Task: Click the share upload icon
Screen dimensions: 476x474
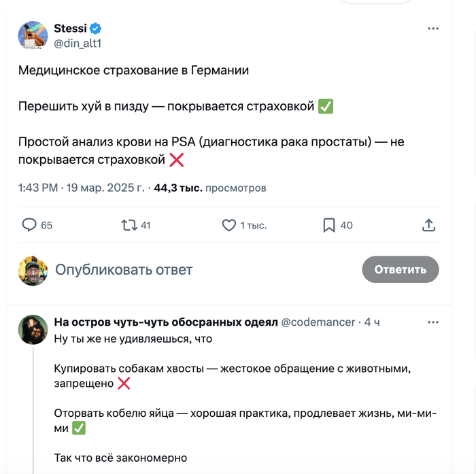Action: coord(429,225)
